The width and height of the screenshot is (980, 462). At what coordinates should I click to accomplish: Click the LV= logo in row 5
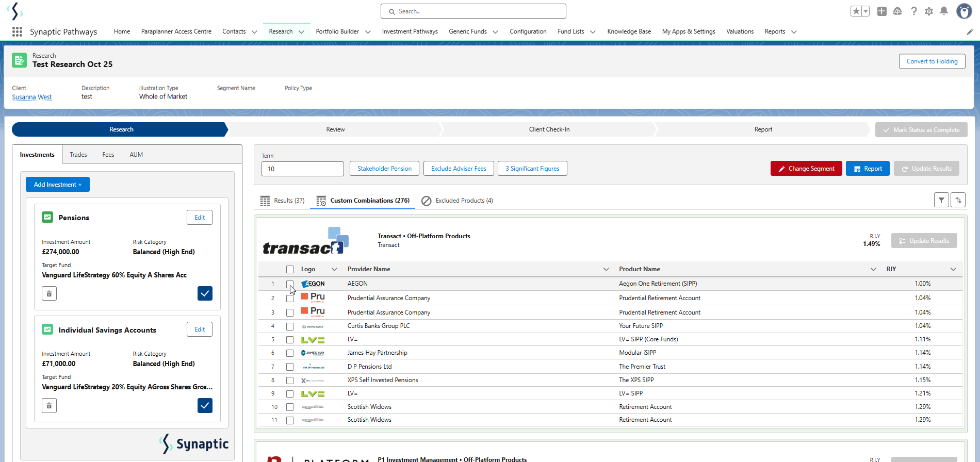coord(313,340)
